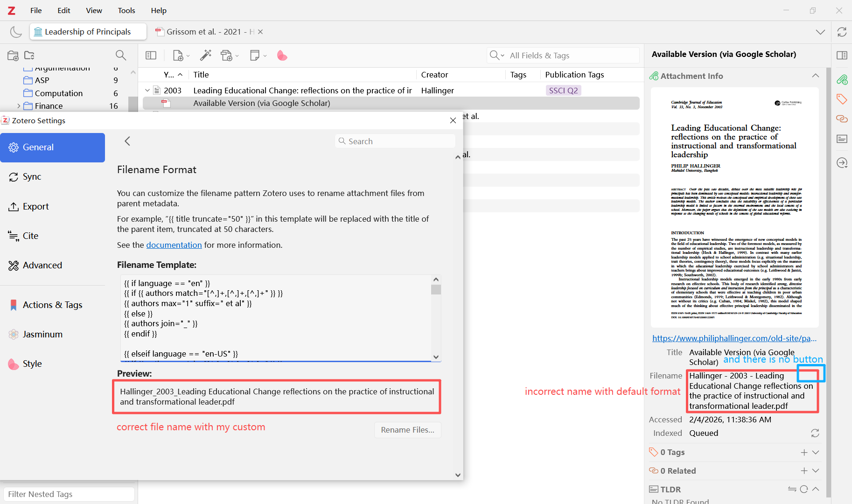Jump to Related section via side icon
The height and width of the screenshot is (504, 852).
842,119
